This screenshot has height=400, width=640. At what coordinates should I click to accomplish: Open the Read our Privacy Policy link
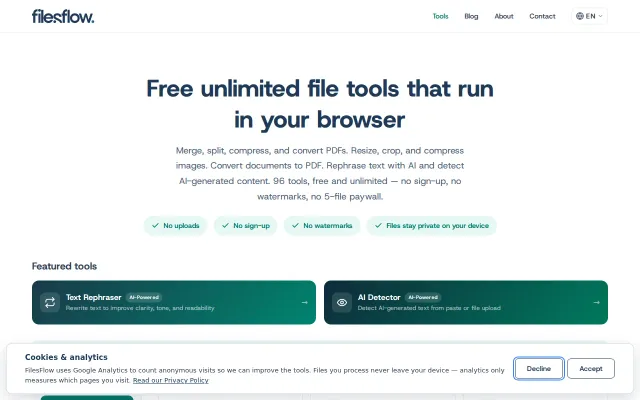[x=171, y=380]
